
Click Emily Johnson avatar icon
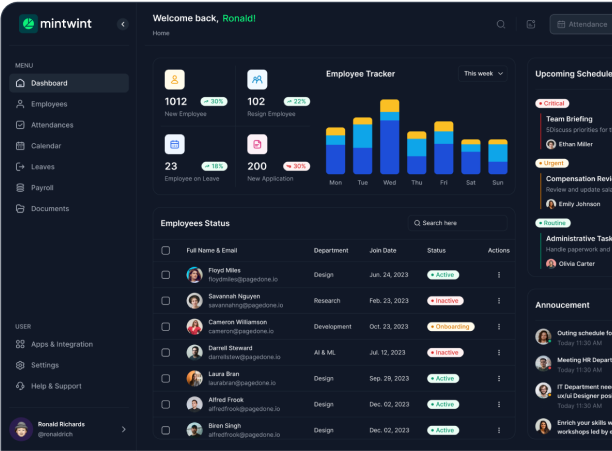(x=551, y=204)
